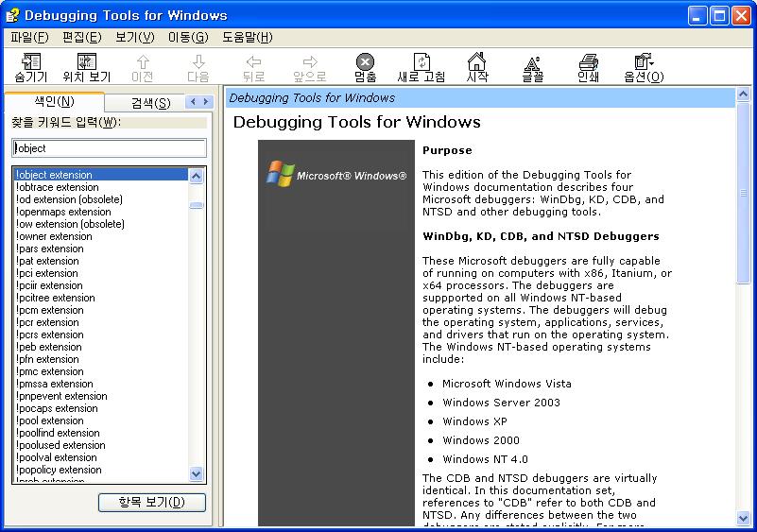Click the index list scroll-down arrow
Screen dimensions: 757x532
(x=196, y=473)
